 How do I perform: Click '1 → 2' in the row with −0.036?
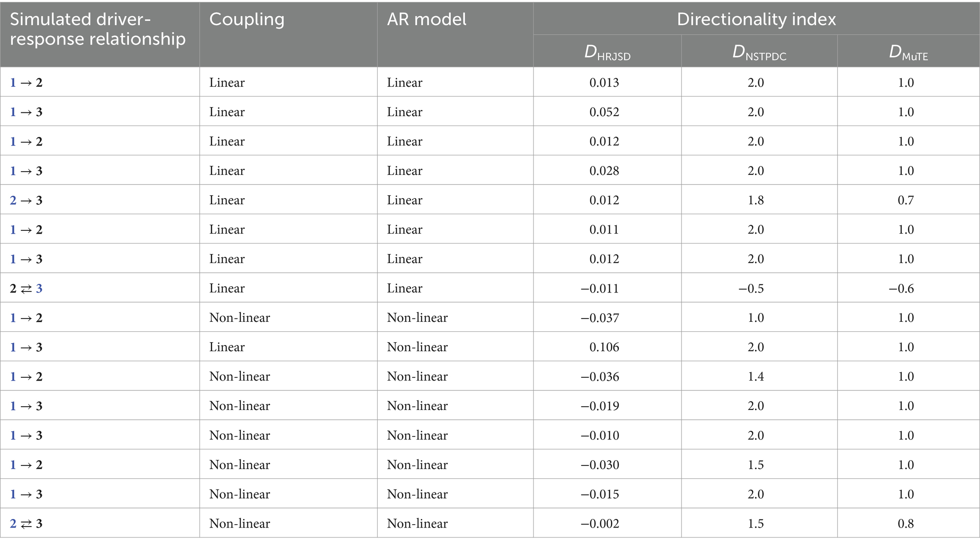26,376
